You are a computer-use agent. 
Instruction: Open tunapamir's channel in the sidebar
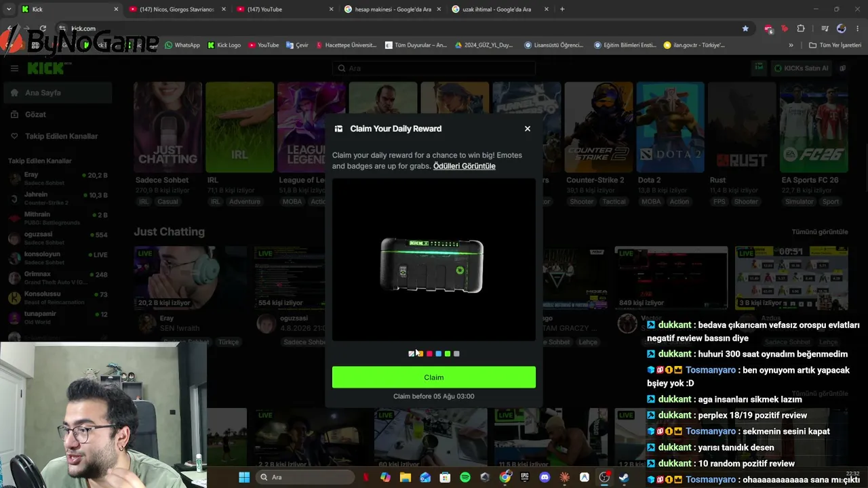tap(58, 318)
